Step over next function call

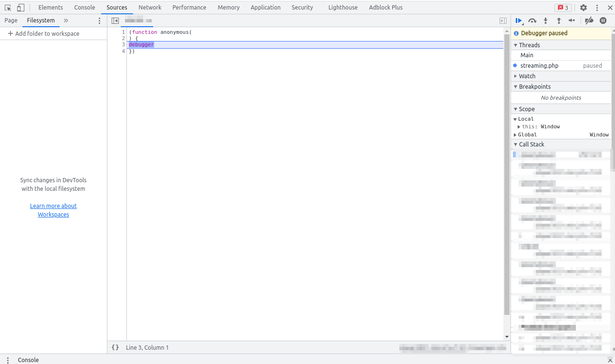pos(532,21)
